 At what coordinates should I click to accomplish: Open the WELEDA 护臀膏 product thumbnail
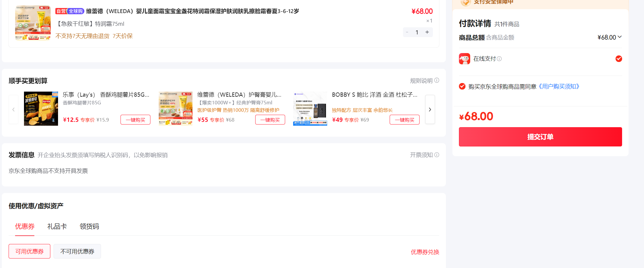click(x=176, y=109)
